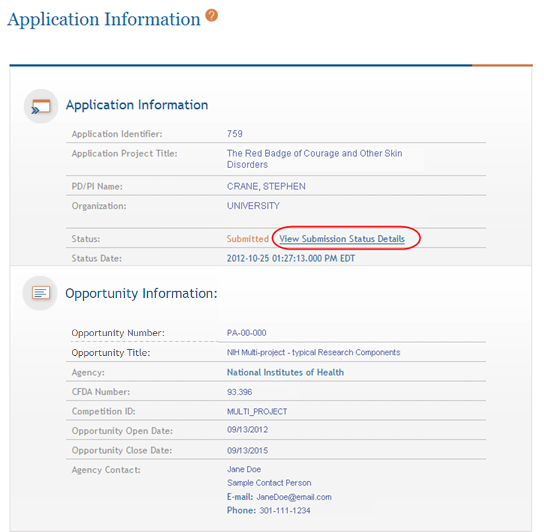
Task: Click organization value UNIVERSITY
Action: point(253,206)
